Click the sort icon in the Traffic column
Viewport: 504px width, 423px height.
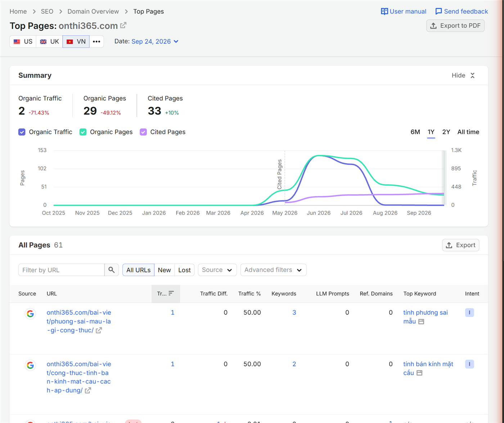(171, 293)
